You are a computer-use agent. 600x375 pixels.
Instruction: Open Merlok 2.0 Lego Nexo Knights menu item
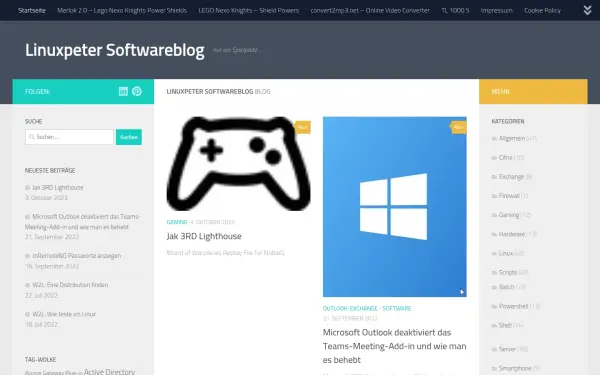click(x=122, y=10)
